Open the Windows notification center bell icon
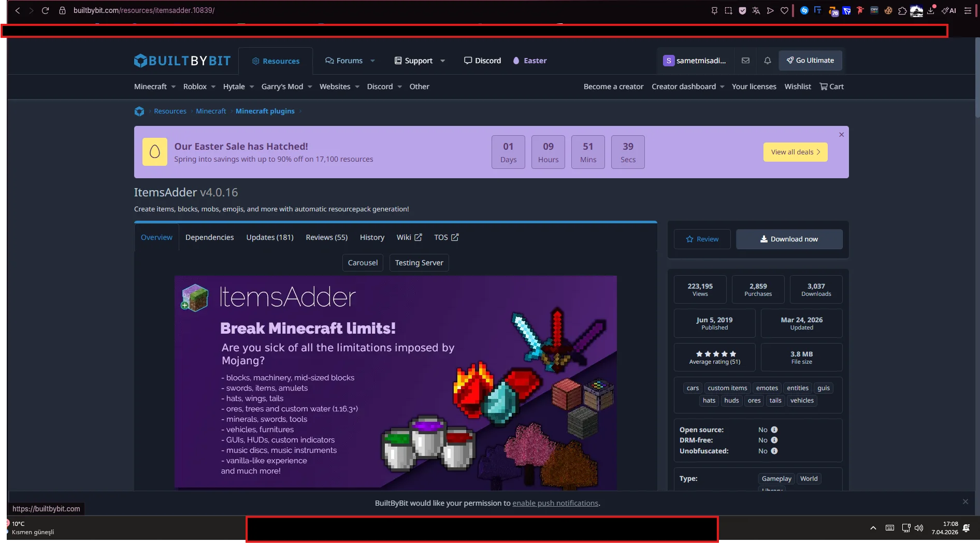Screen dimensions: 980x543 [967, 528]
